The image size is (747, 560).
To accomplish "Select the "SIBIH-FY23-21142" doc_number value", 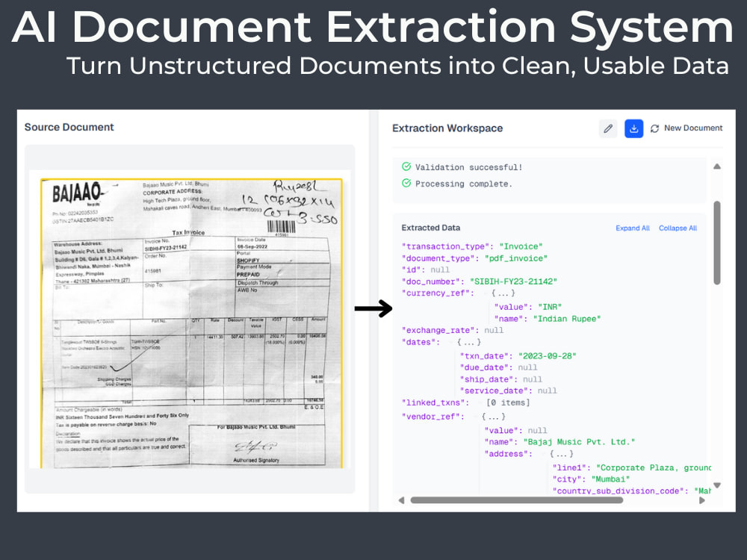I will [x=513, y=281].
